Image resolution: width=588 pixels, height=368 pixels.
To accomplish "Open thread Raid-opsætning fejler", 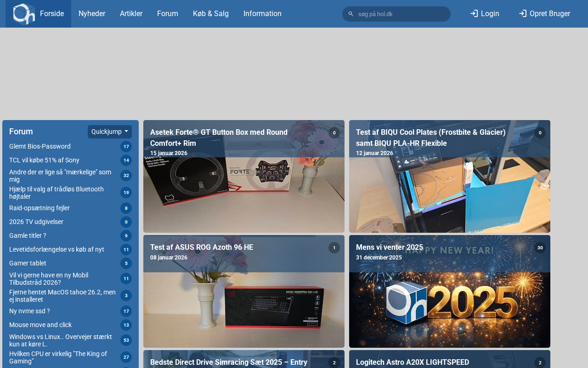I will click(40, 208).
